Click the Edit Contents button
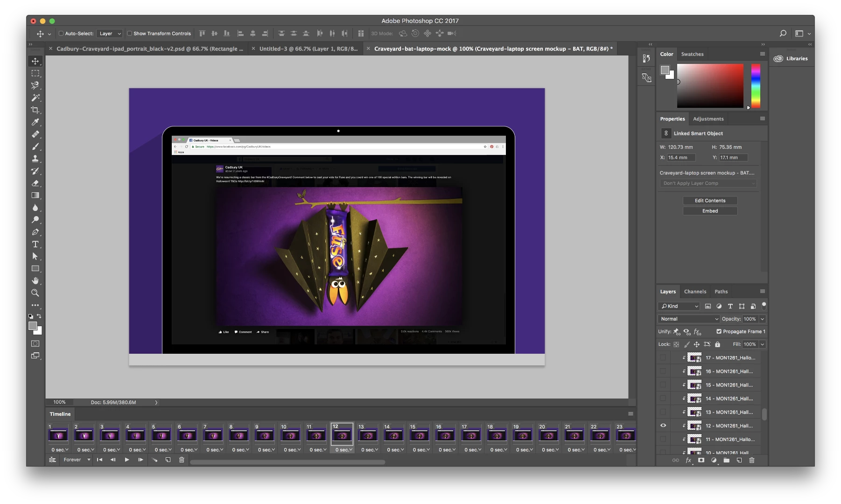Screen dimensions: 841x504 click(x=710, y=201)
